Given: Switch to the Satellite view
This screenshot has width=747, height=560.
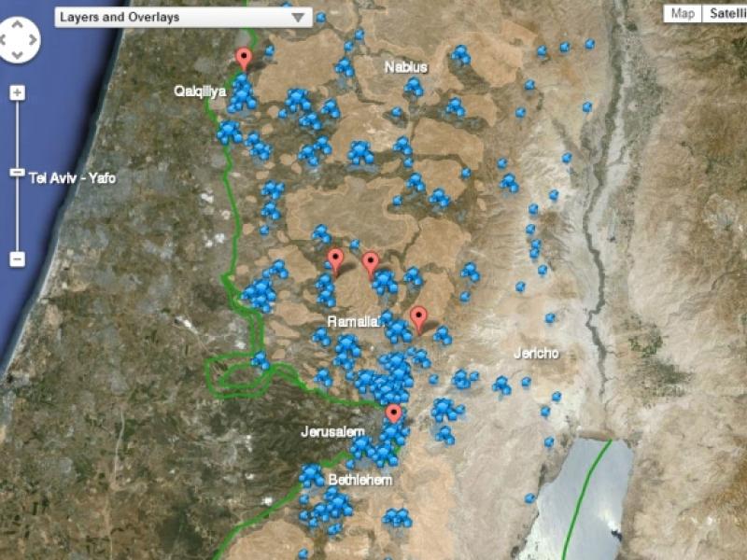Looking at the screenshot, I should (x=726, y=13).
